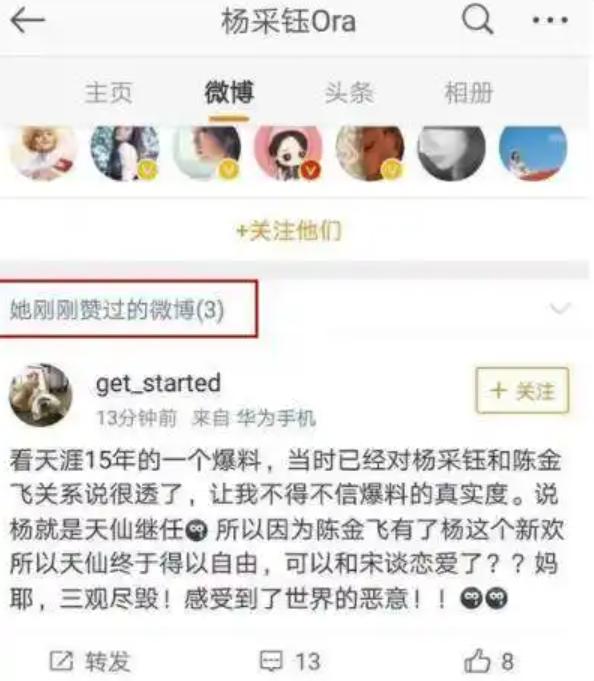Open the grayscale suggested user avatar

pyautogui.click(x=452, y=151)
